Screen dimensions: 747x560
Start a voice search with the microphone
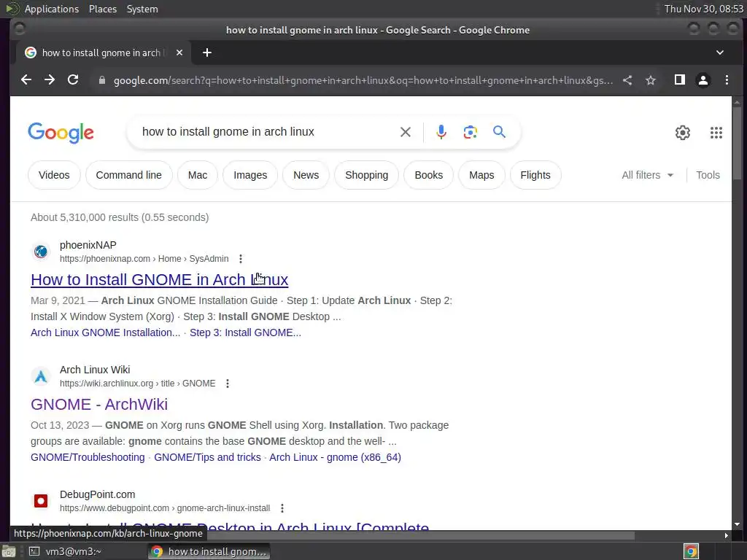point(441,132)
